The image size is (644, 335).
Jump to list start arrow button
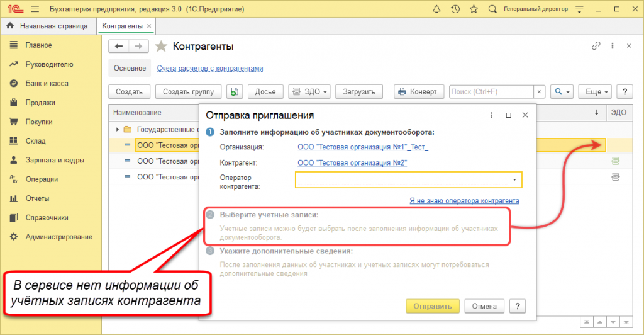pyautogui.click(x=587, y=322)
